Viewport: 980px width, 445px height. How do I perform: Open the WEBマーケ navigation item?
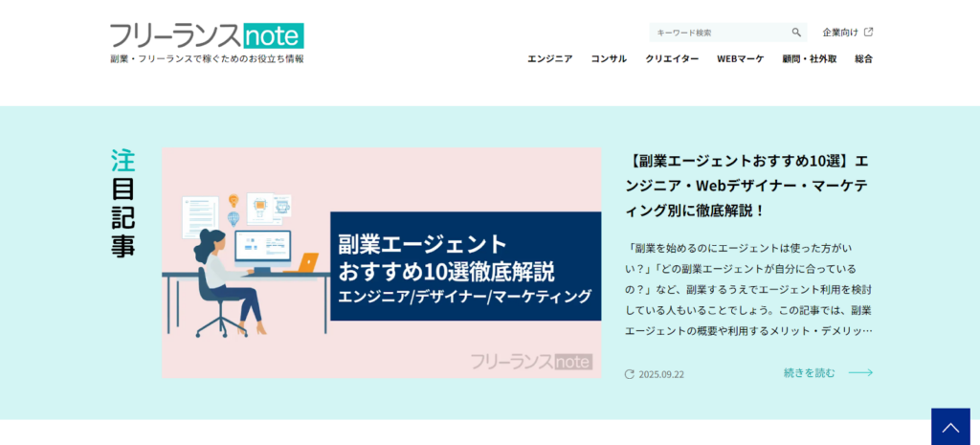point(741,59)
